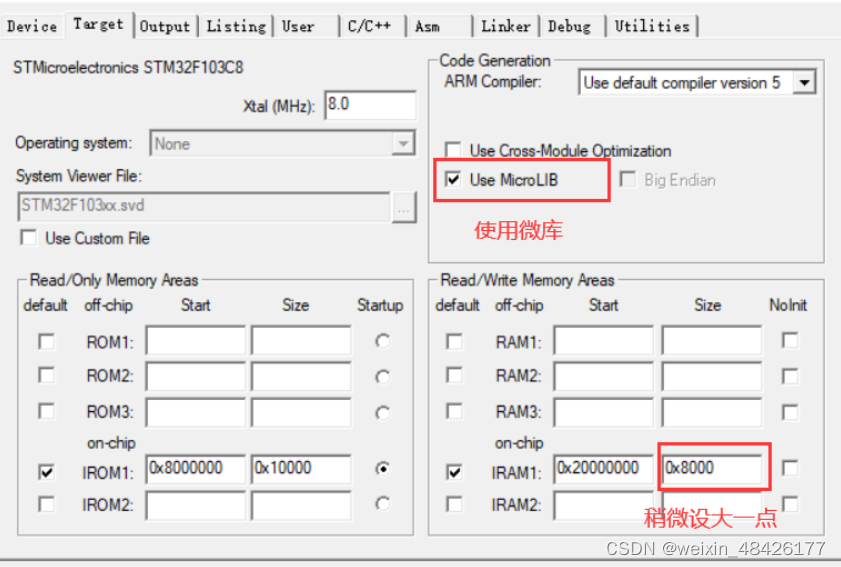Open the Operating system dropdown
The width and height of the screenshot is (841, 567).
point(282,143)
